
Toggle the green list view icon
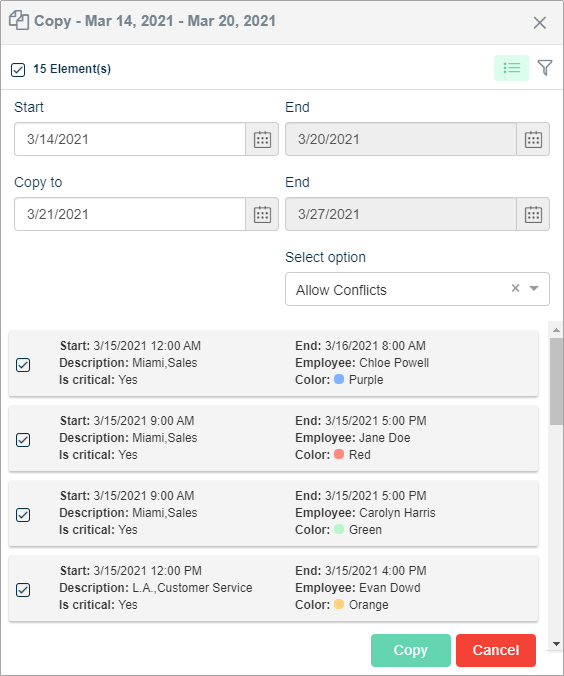coord(511,68)
